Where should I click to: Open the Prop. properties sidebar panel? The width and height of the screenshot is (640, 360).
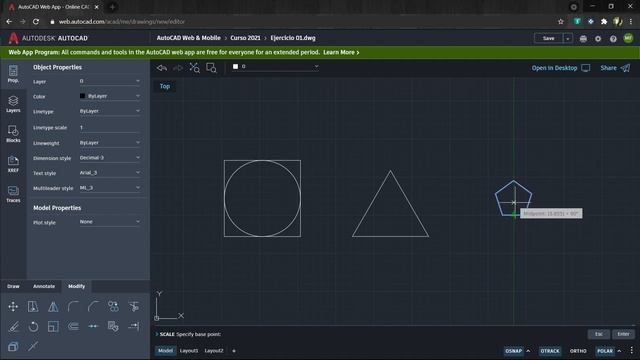(13, 74)
